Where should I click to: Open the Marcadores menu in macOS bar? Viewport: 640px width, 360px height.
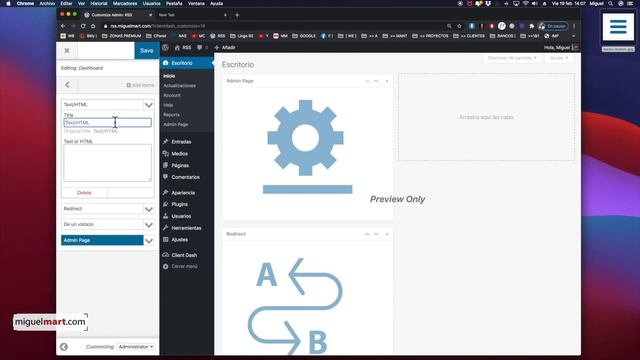[125, 3]
